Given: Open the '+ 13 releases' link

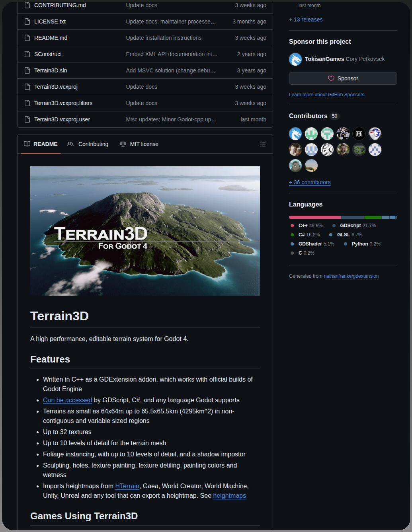Looking at the screenshot, I should pyautogui.click(x=306, y=19).
